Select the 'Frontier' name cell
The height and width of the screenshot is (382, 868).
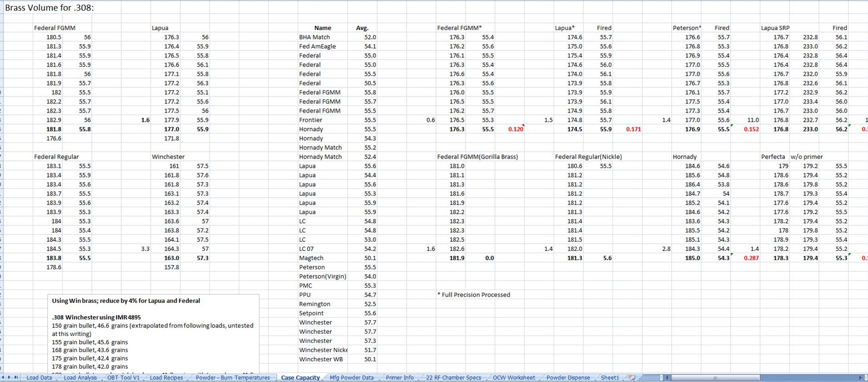pos(323,120)
